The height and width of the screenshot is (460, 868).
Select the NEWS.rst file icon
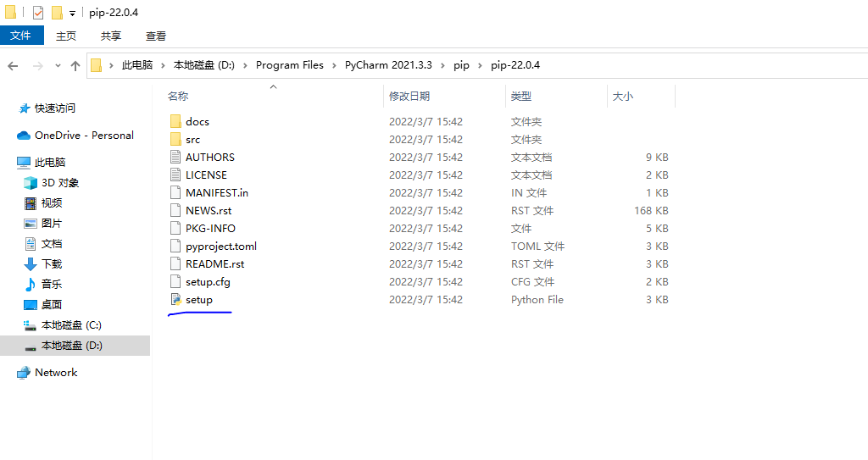click(x=175, y=210)
